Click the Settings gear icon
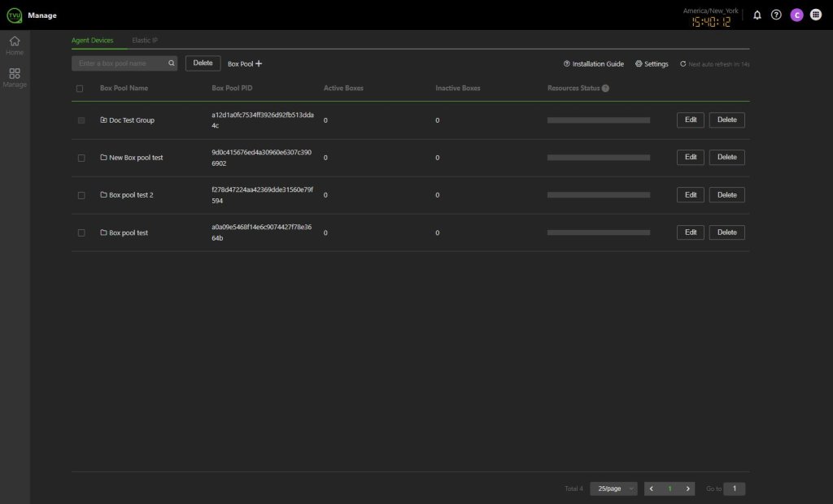The width and height of the screenshot is (833, 504). point(639,63)
